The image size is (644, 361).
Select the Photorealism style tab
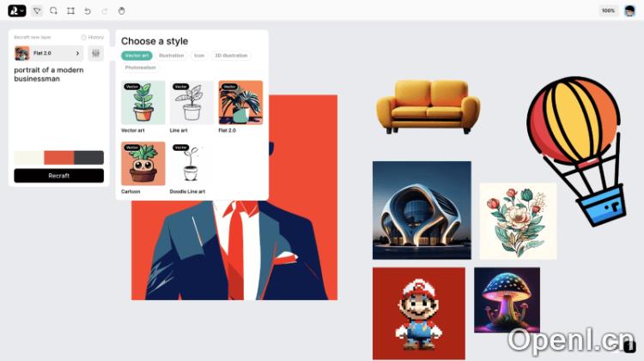(140, 67)
